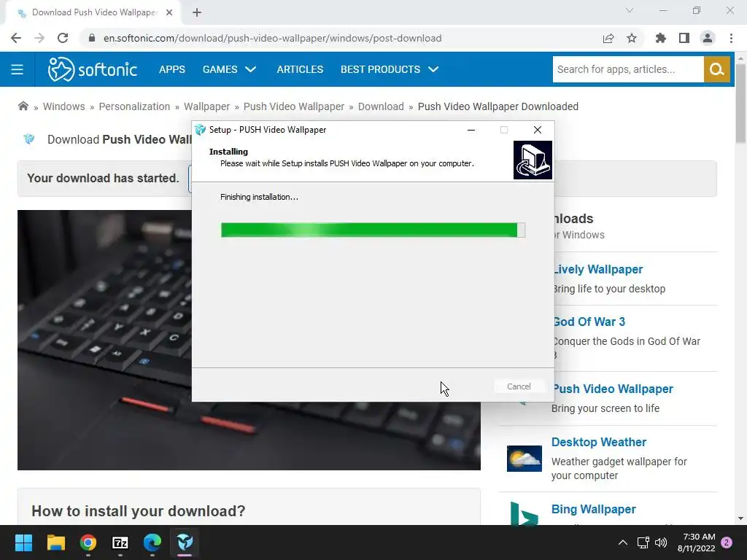Viewport: 747px width, 560px height.
Task: Open 7-Zip from taskbar
Action: click(x=120, y=542)
